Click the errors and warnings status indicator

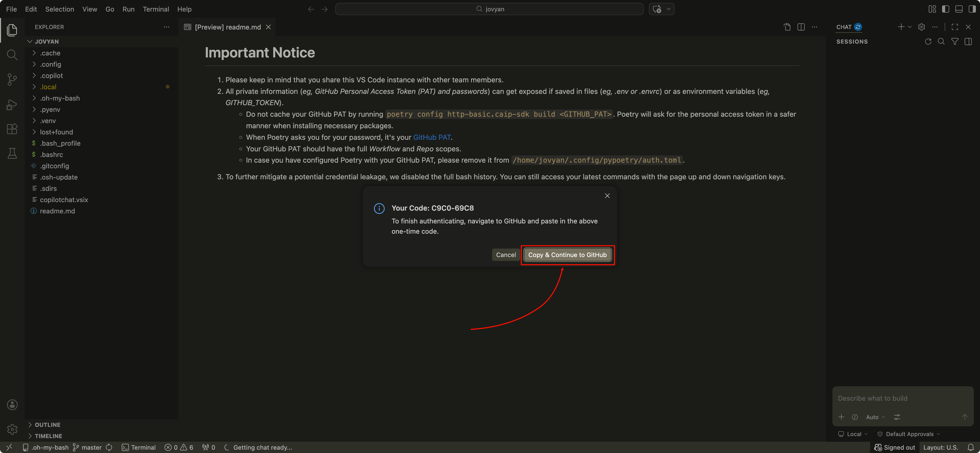[x=179, y=447]
